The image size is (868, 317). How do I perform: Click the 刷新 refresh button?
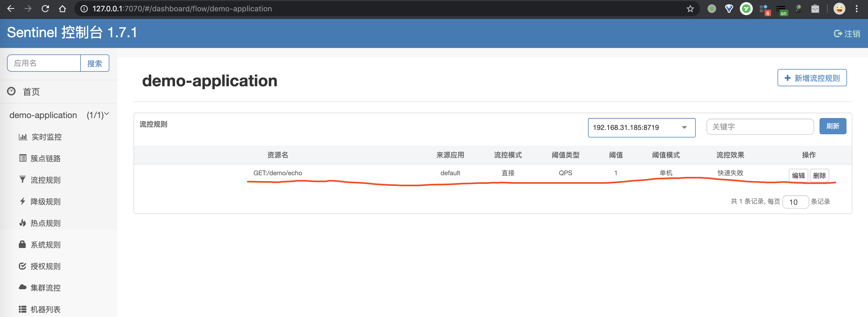(833, 126)
